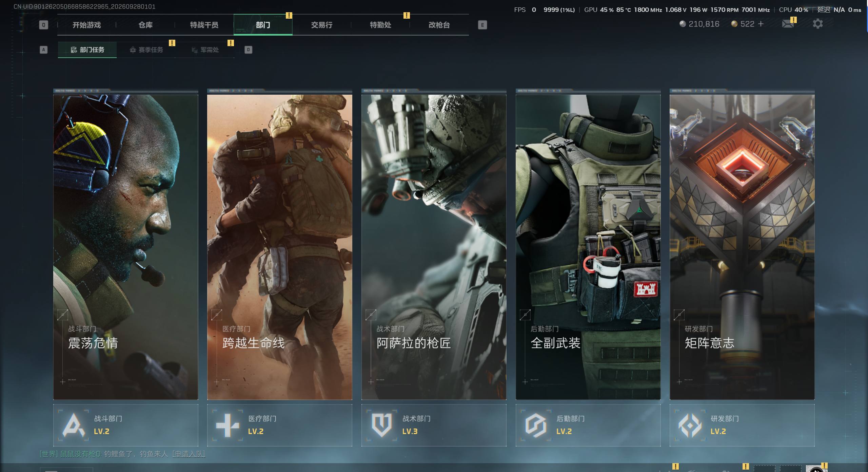Click the Q key hint icon

43,25
